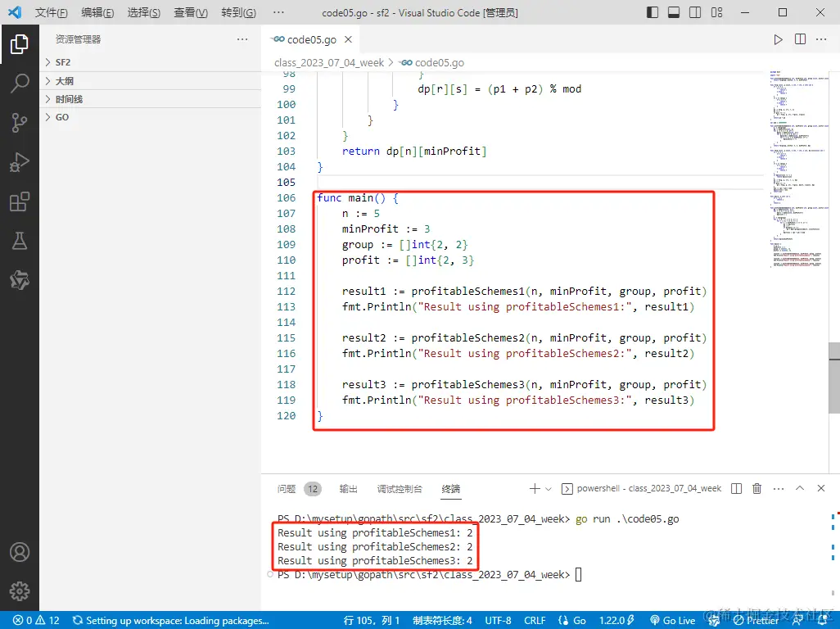The image size is (840, 629).
Task: Change UTF-8 file encoding
Action: pyautogui.click(x=499, y=621)
